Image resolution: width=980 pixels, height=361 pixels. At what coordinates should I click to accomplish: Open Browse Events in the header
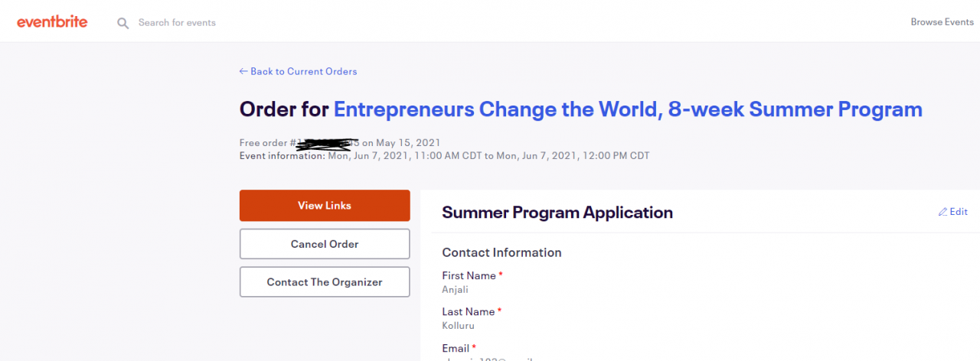942,22
